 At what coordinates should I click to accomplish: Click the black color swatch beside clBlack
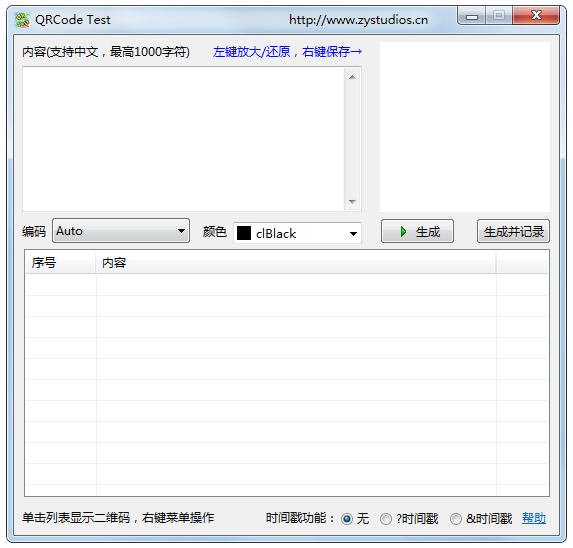pos(244,233)
